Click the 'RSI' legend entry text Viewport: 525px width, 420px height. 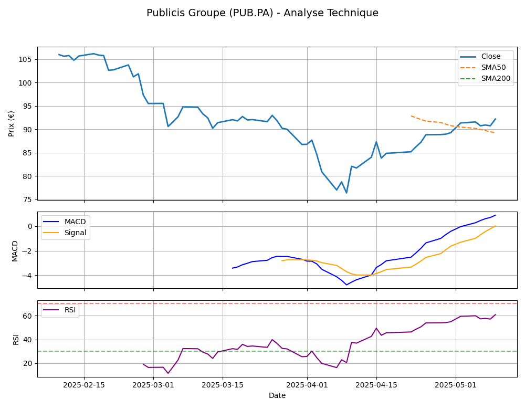70,310
